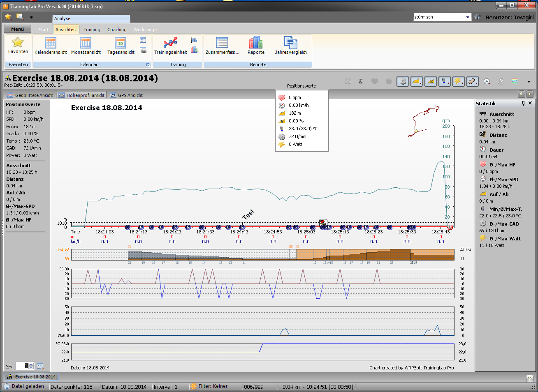538x392 pixels.
Task: Click user icon beside Benutzer label
Action: [x=478, y=17]
